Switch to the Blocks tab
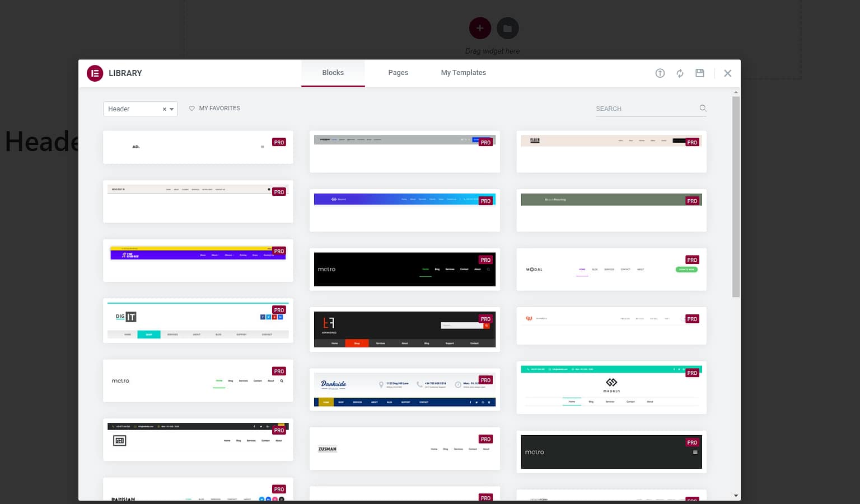The height and width of the screenshot is (504, 860). click(333, 73)
